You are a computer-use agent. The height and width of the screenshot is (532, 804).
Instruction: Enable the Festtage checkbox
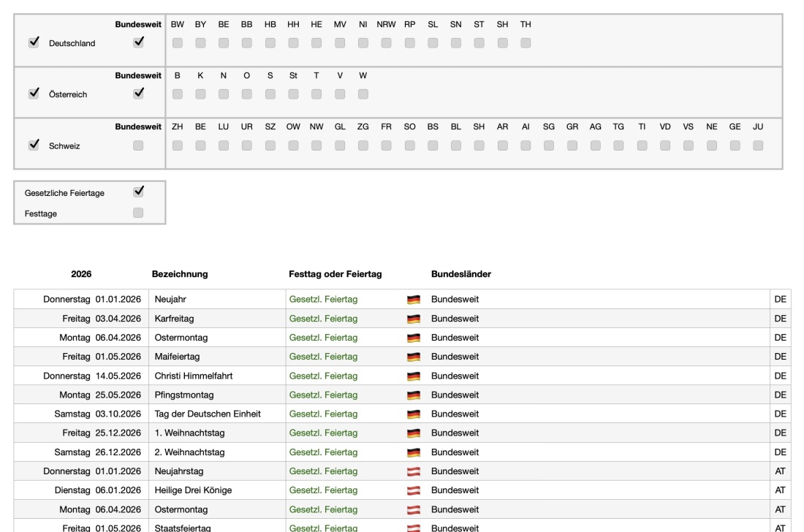click(139, 213)
